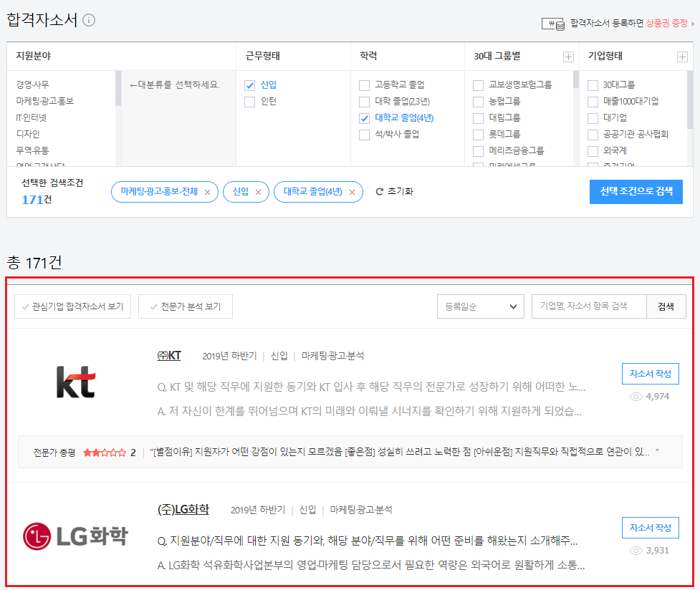Focus the 기업명, 자소서 항목 검색 field
The image size is (700, 590).
coord(589,306)
